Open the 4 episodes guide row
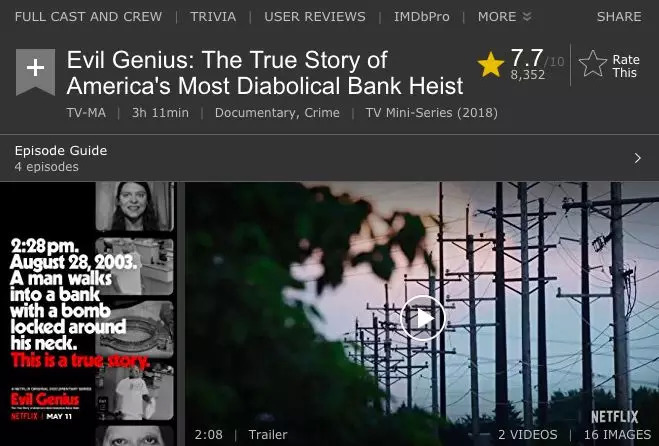659x446 pixels. [x=330, y=158]
